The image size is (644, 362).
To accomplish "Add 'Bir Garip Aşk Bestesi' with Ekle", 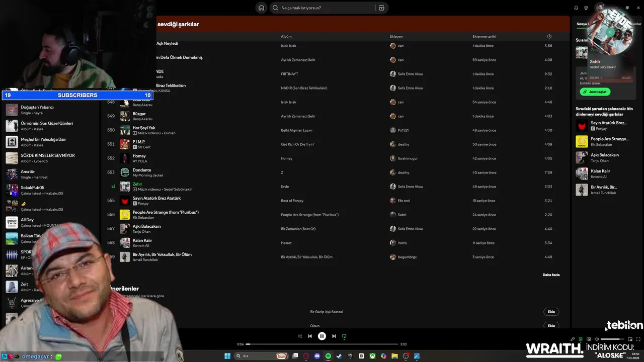I will coord(551,312).
